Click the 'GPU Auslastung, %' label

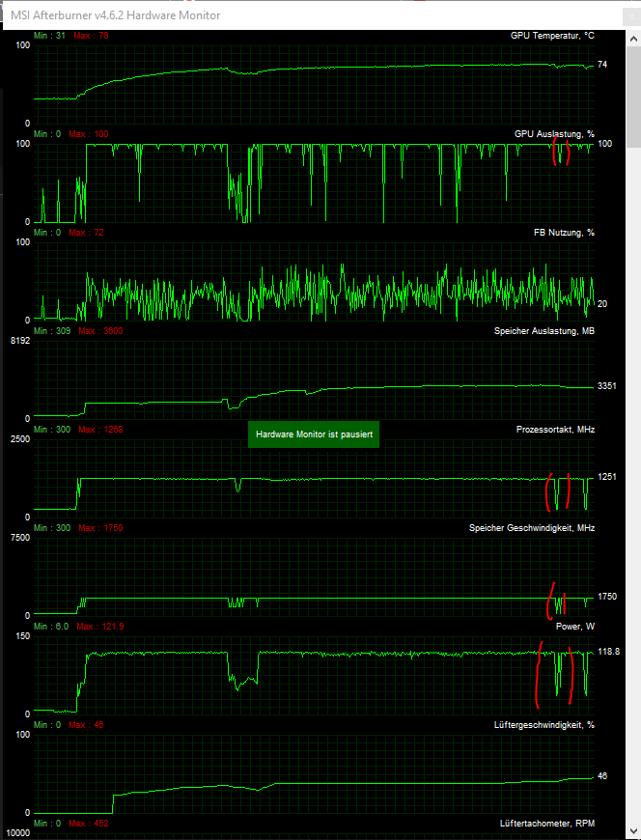(554, 134)
